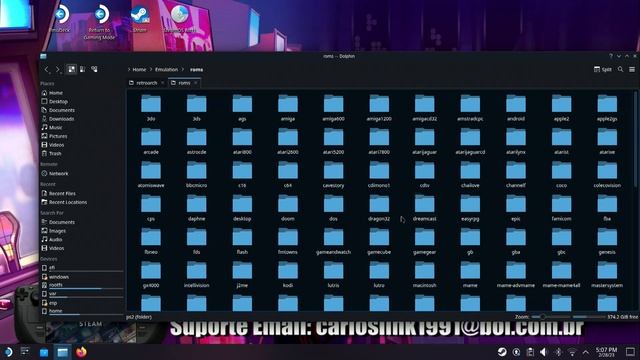Viewport: 640px width, 360px height.
Task: Select the 3do folder
Action: pyautogui.click(x=151, y=108)
